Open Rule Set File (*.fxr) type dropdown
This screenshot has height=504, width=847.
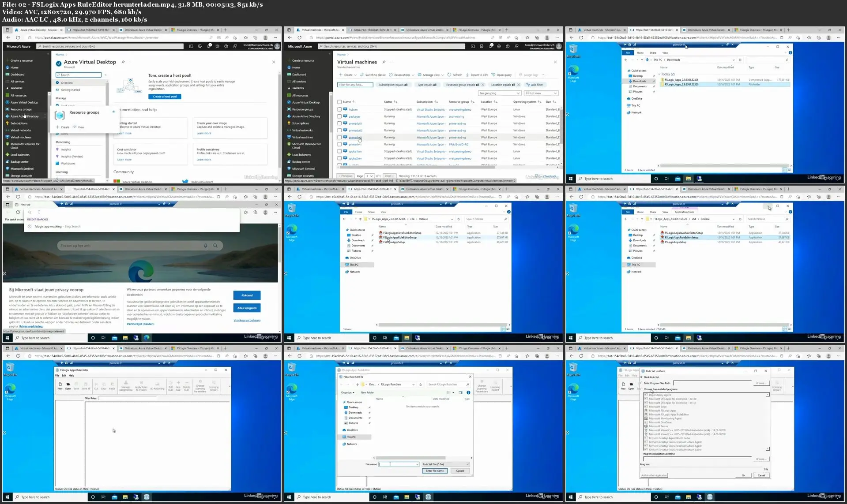[x=445, y=464]
